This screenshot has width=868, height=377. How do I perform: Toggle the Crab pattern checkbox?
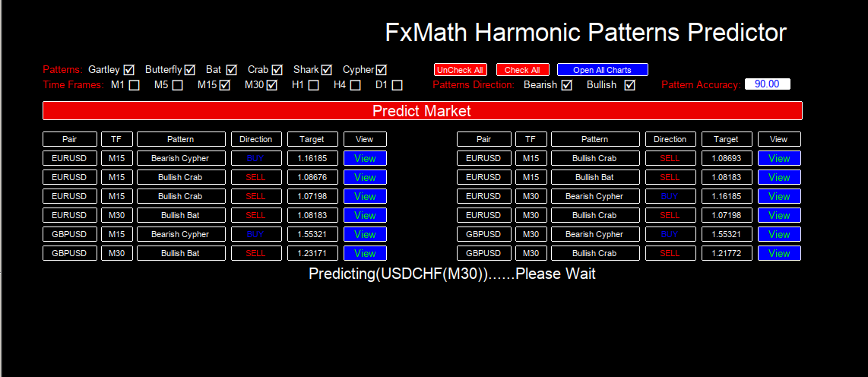[277, 70]
